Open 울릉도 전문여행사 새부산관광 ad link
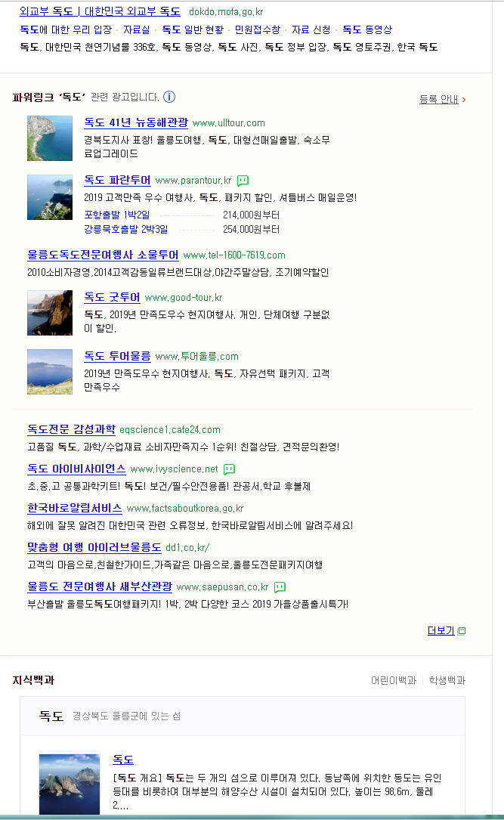This screenshot has width=504, height=820. click(x=99, y=586)
